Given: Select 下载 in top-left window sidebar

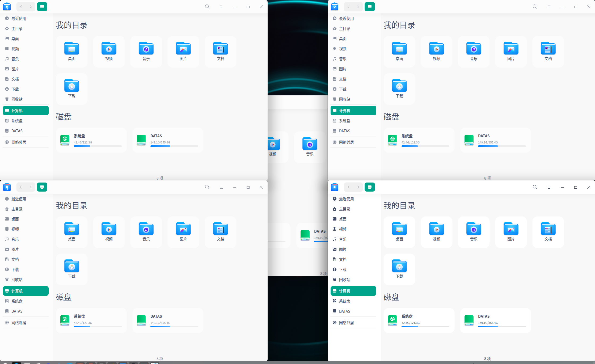Looking at the screenshot, I should (x=26, y=89).
